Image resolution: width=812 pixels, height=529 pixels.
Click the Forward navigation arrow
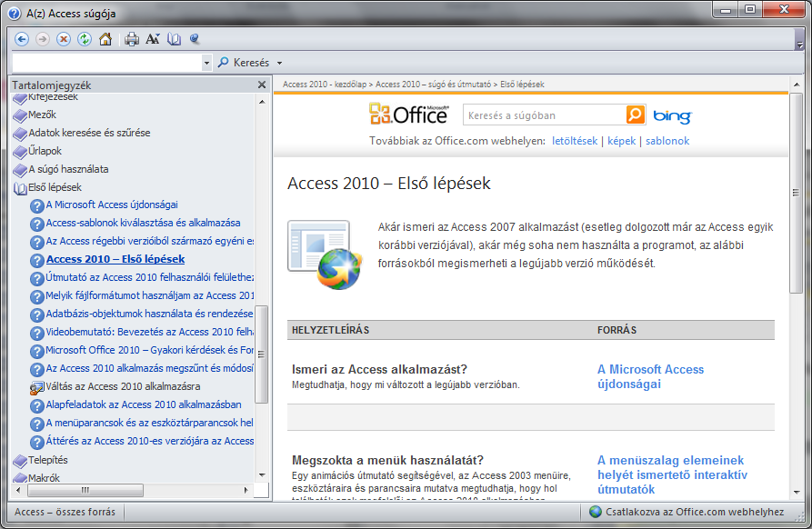[43, 39]
